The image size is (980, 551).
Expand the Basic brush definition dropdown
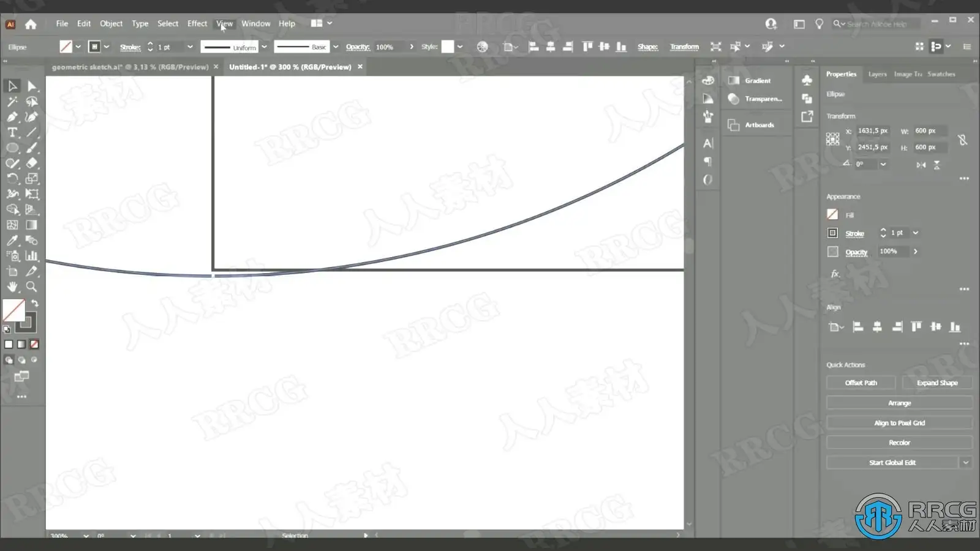click(336, 47)
